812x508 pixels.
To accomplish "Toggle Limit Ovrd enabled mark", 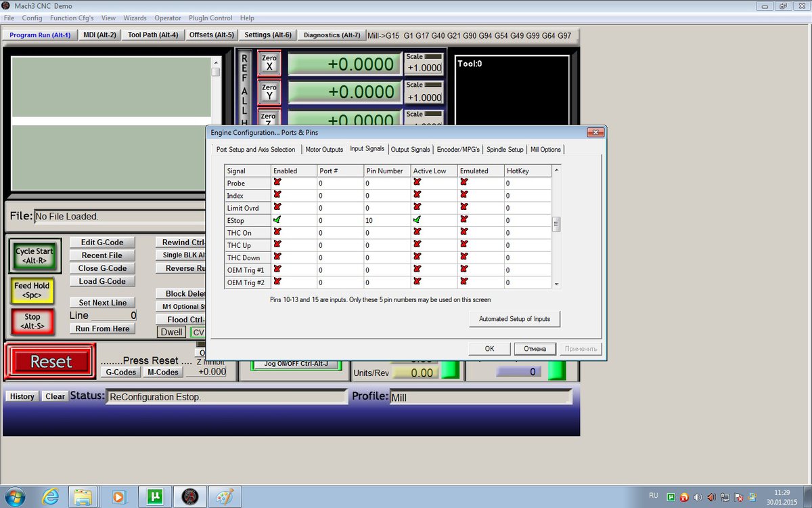I will (277, 207).
